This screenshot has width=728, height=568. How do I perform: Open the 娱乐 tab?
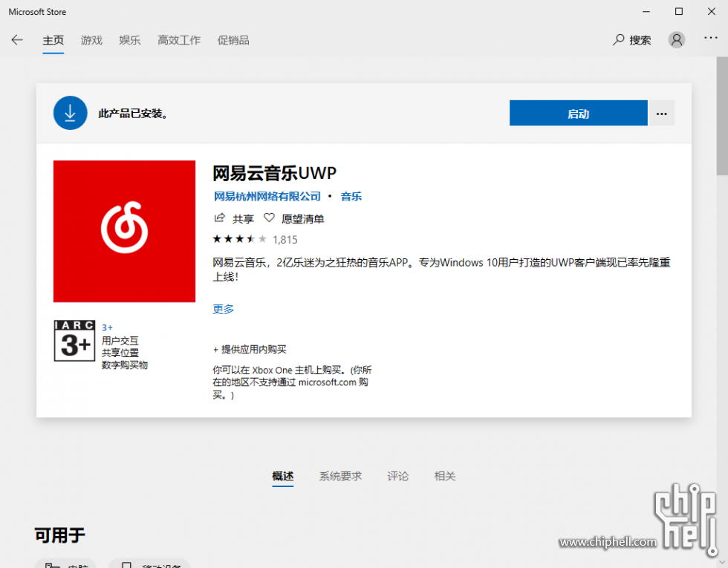[x=129, y=40]
